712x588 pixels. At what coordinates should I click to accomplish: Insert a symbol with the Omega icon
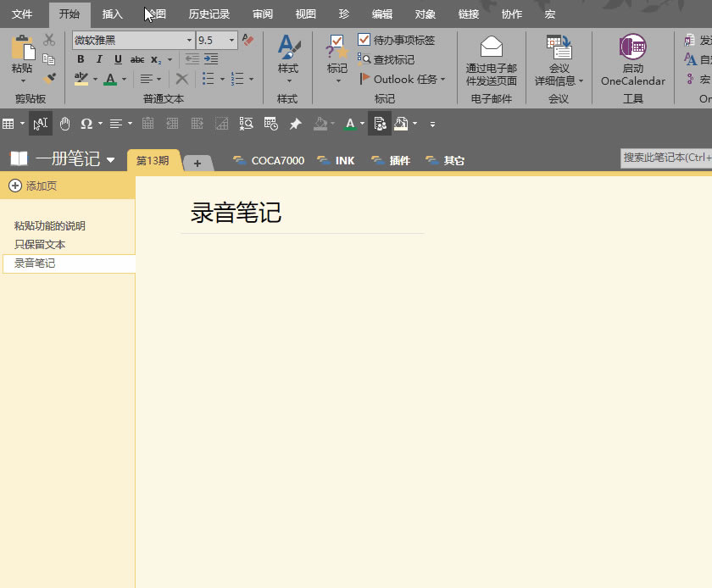click(x=87, y=124)
